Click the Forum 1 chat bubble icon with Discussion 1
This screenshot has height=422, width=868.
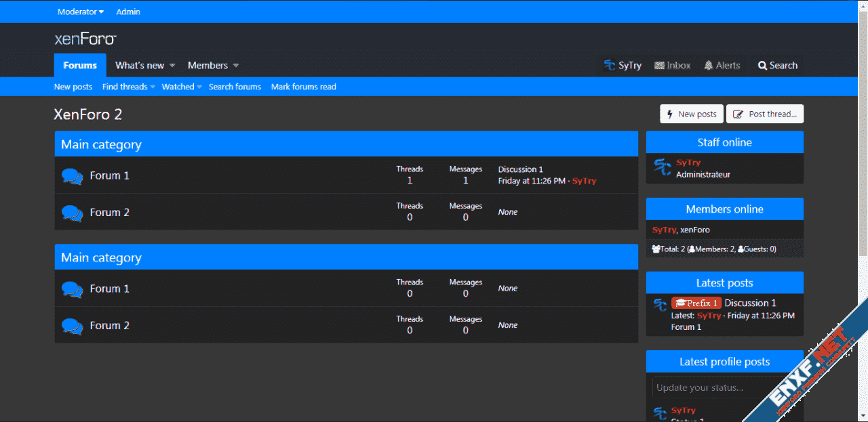click(72, 176)
